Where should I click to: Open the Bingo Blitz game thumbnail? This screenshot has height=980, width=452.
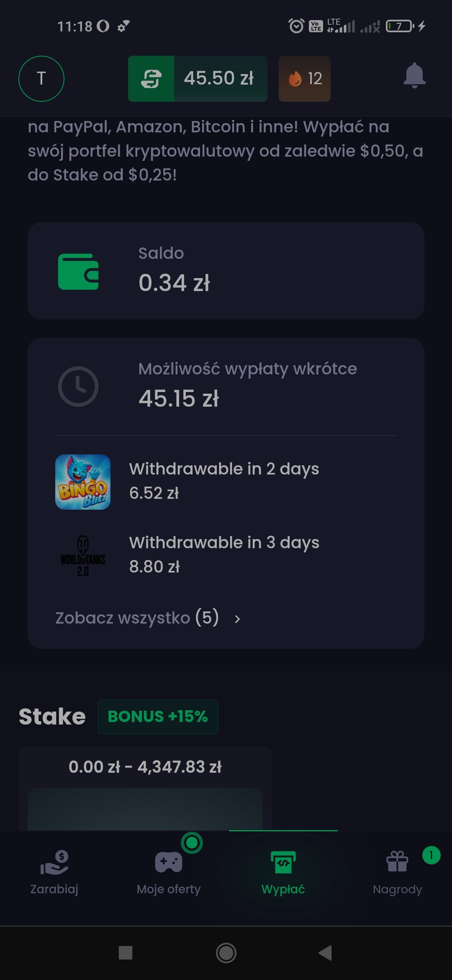83,482
